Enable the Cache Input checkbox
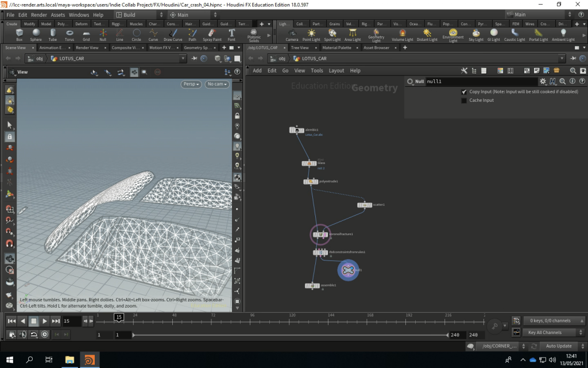The image size is (588, 368). tap(464, 101)
